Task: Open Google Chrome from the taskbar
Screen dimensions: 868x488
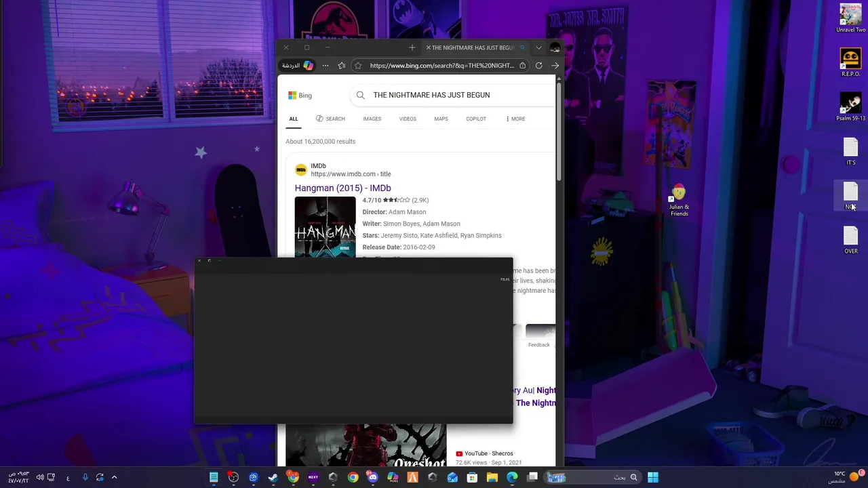Action: click(353, 477)
